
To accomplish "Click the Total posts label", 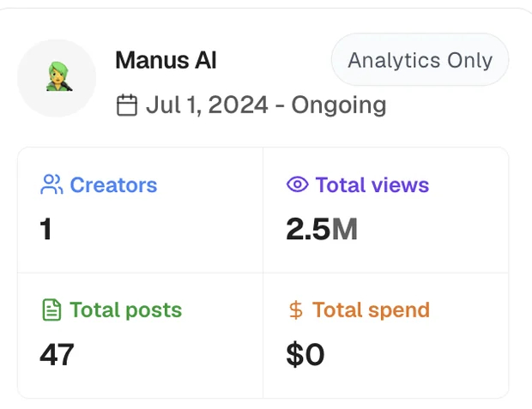I will click(125, 310).
